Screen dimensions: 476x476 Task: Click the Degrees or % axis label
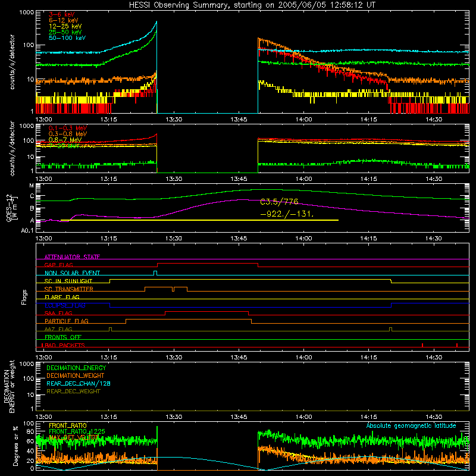[x=15, y=446]
